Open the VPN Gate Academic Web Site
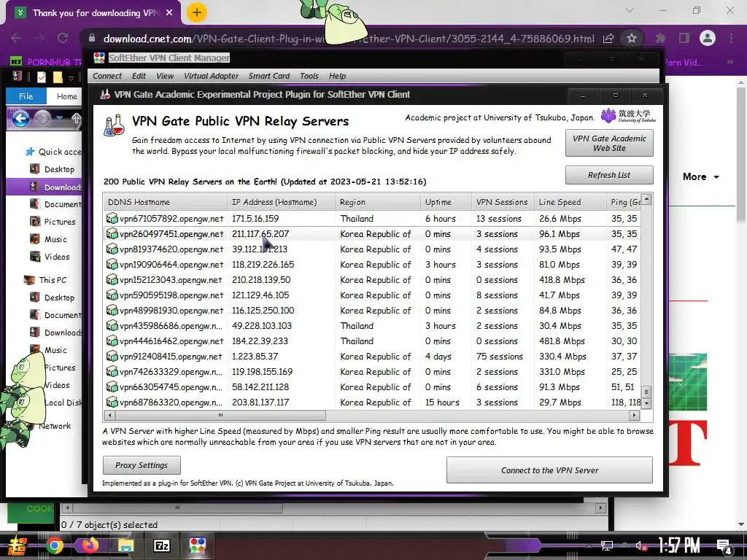The height and width of the screenshot is (560, 747). click(x=609, y=144)
